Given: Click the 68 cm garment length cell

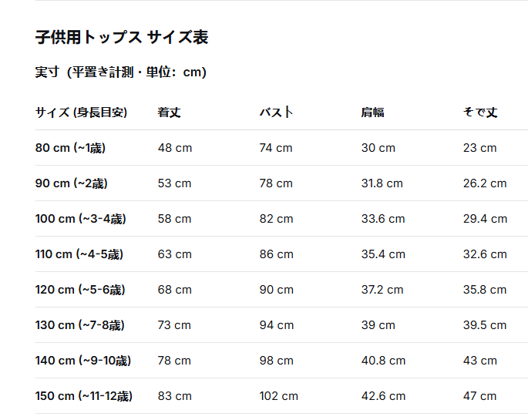Looking at the screenshot, I should [x=175, y=290].
